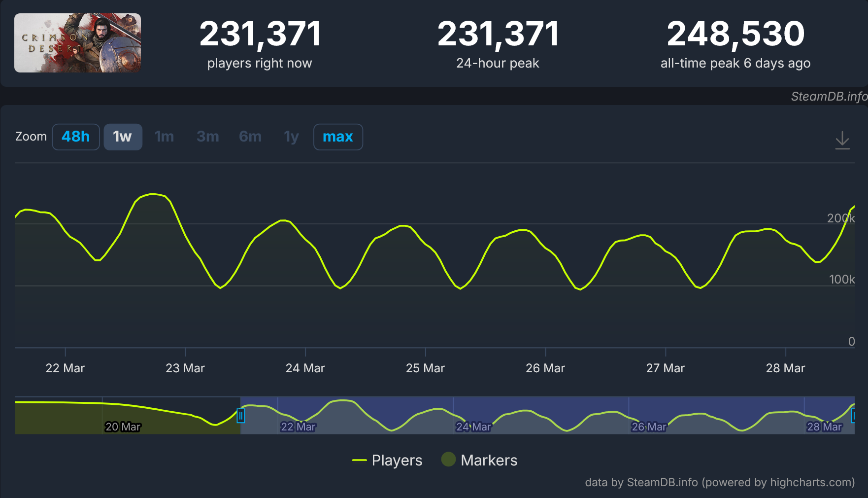Set zoom range to 1y
This screenshot has width=868, height=498.
point(292,137)
